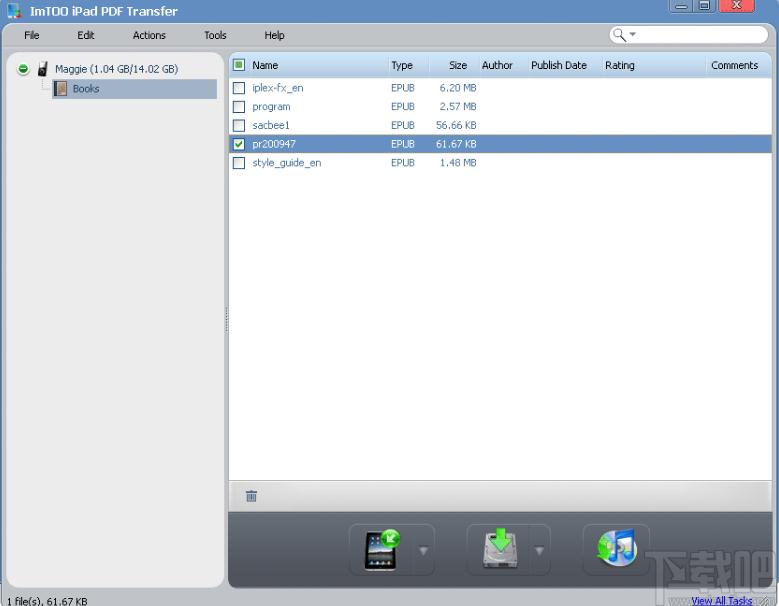This screenshot has width=779, height=606.
Task: Sort the list by Size column
Action: click(x=458, y=65)
